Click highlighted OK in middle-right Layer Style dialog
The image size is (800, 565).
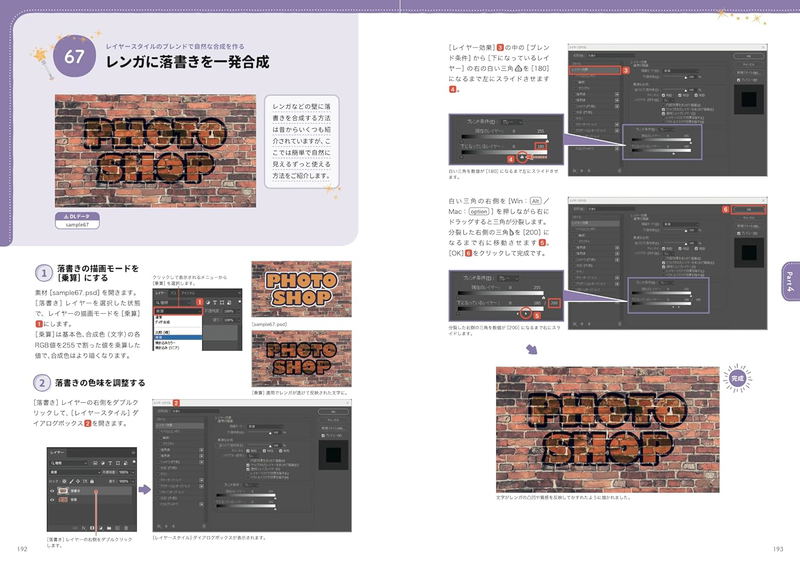[x=748, y=209]
